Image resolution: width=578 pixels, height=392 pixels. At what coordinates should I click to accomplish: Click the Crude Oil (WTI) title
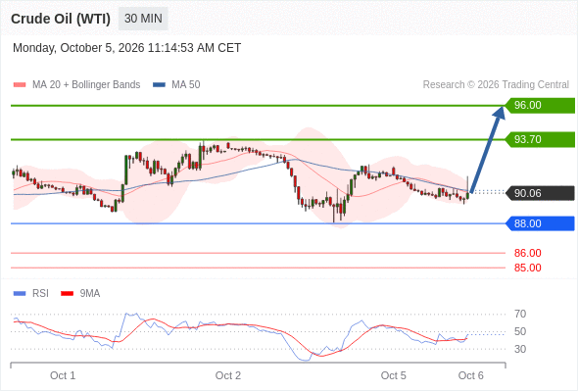click(x=61, y=19)
